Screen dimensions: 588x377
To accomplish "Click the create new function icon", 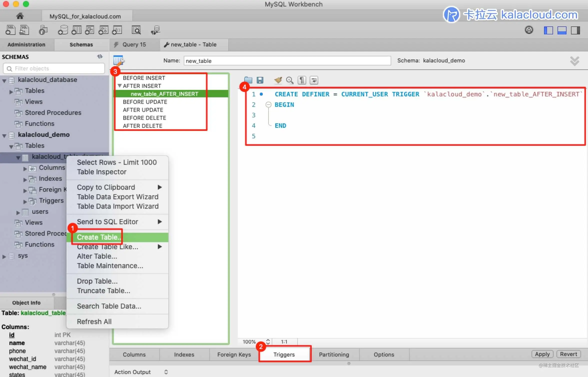I will click(117, 30).
